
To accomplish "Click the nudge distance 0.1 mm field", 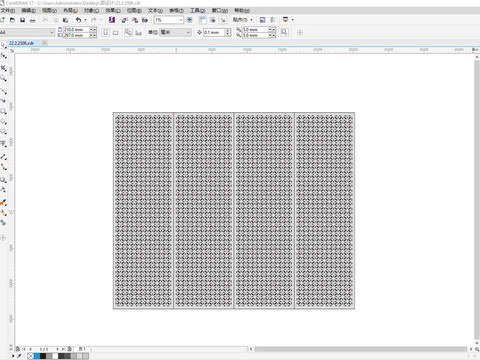I will coord(214,32).
